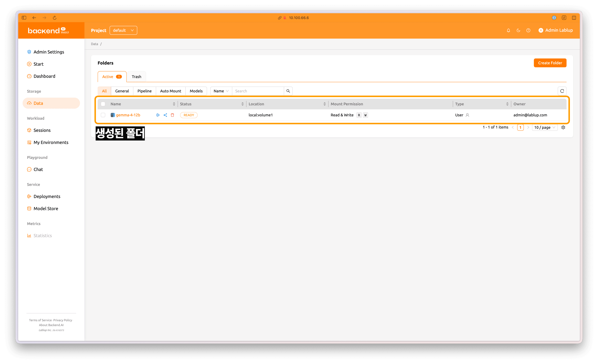Move gemma-4-12b folder to trash

pos(172,115)
